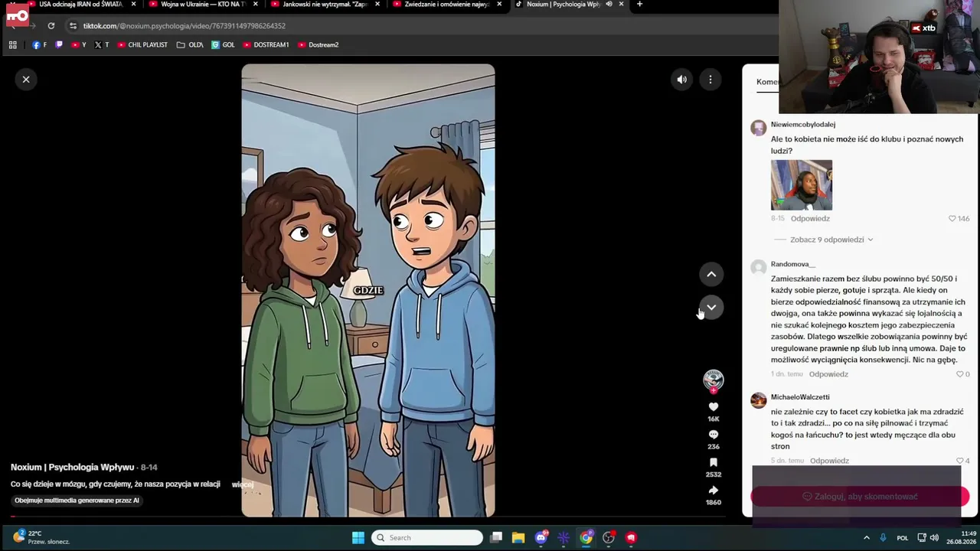
Task: Like Randomova__'s comment with 0 likes
Action: click(959, 374)
